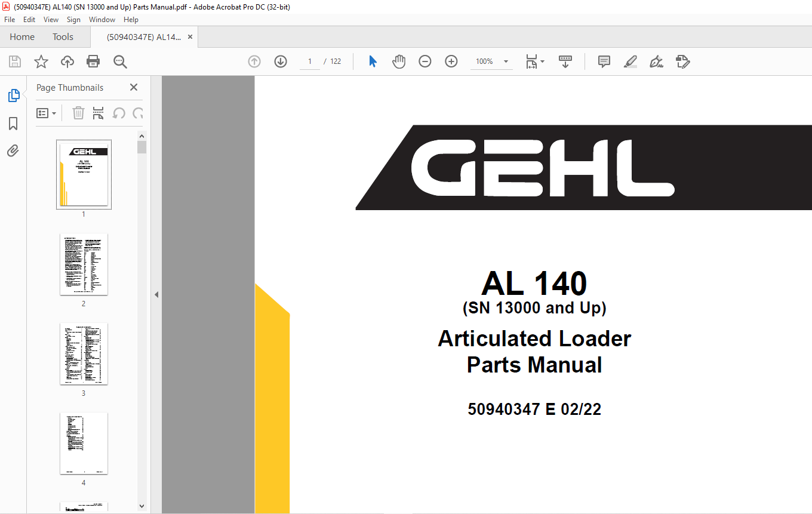Activate the Hand pan tool
Viewport: 812px width, 514px height.
pos(399,61)
